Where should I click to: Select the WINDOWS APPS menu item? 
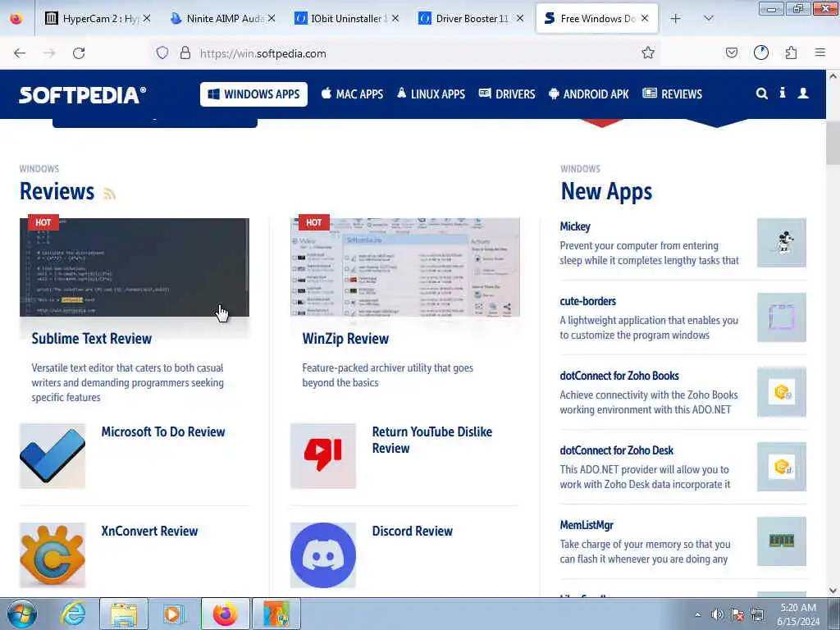coord(254,94)
